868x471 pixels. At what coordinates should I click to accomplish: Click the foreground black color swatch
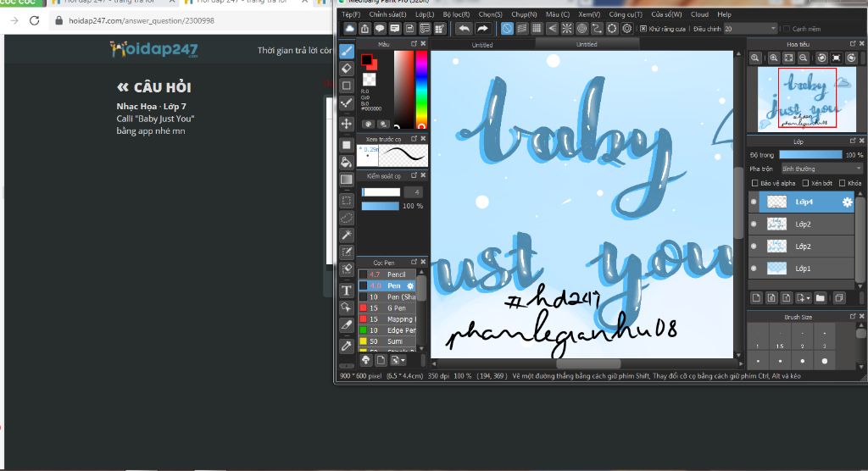pos(366,59)
